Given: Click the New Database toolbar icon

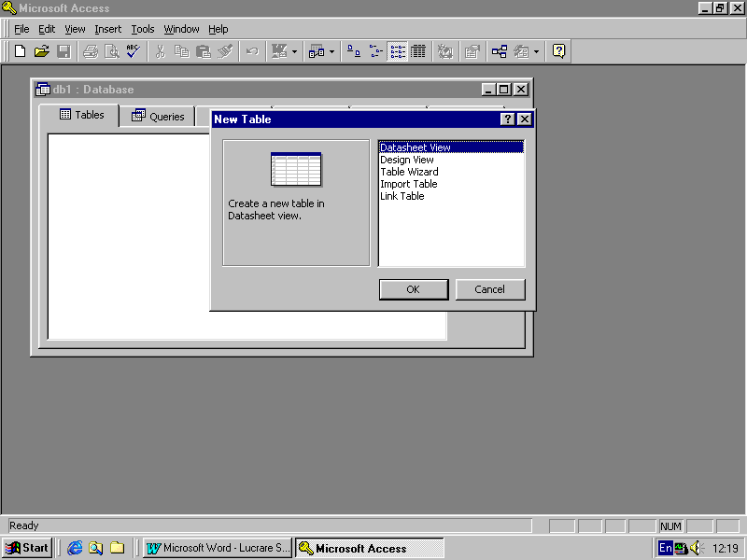Looking at the screenshot, I should [20, 51].
